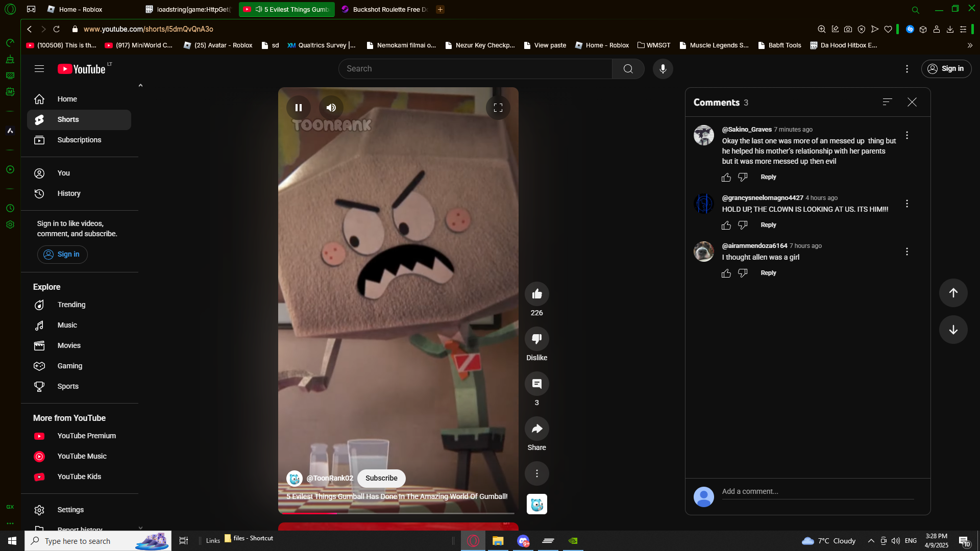Open the Babft Tools bookmark
This screenshot has height=551, width=980.
coord(779,45)
